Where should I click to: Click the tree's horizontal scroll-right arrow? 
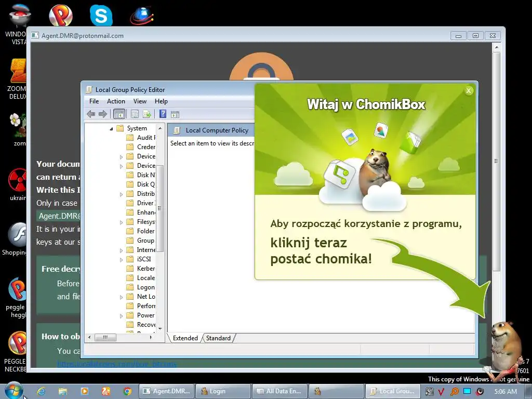[151, 337]
